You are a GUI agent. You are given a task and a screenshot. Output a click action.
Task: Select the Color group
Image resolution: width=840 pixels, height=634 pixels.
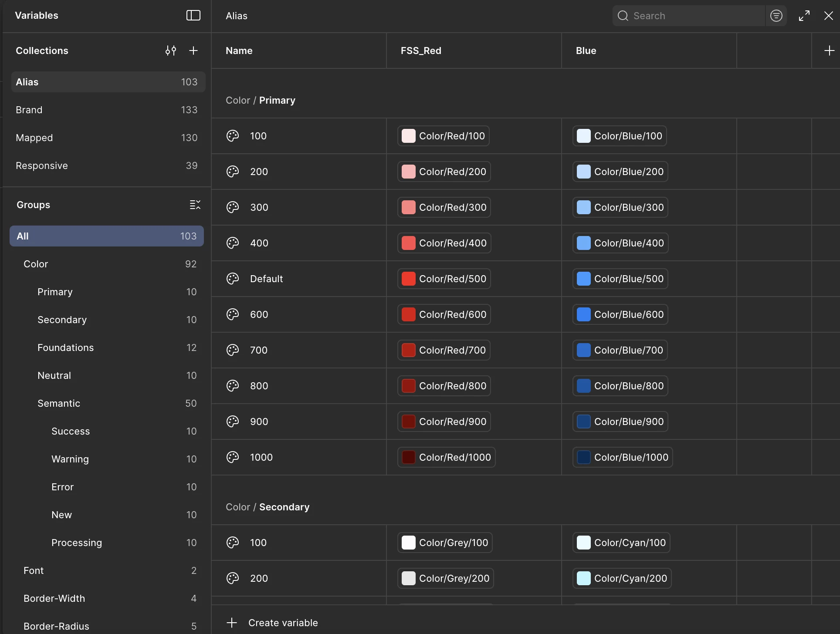tap(107, 264)
